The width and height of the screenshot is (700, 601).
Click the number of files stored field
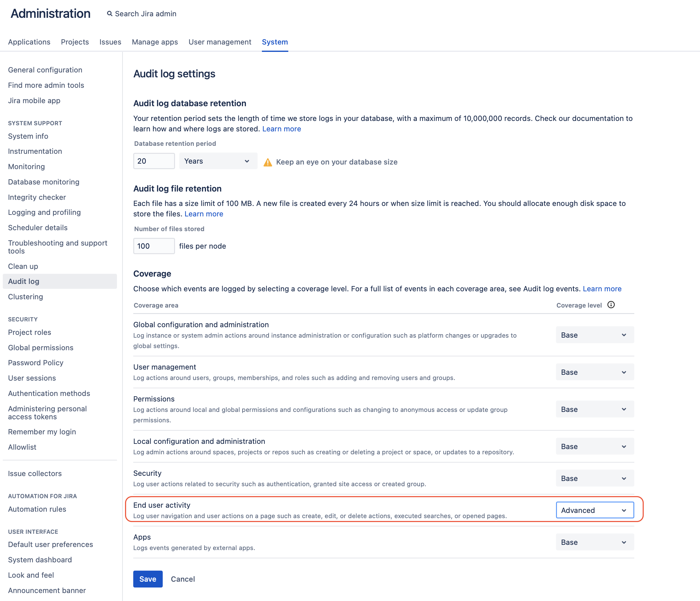point(154,246)
